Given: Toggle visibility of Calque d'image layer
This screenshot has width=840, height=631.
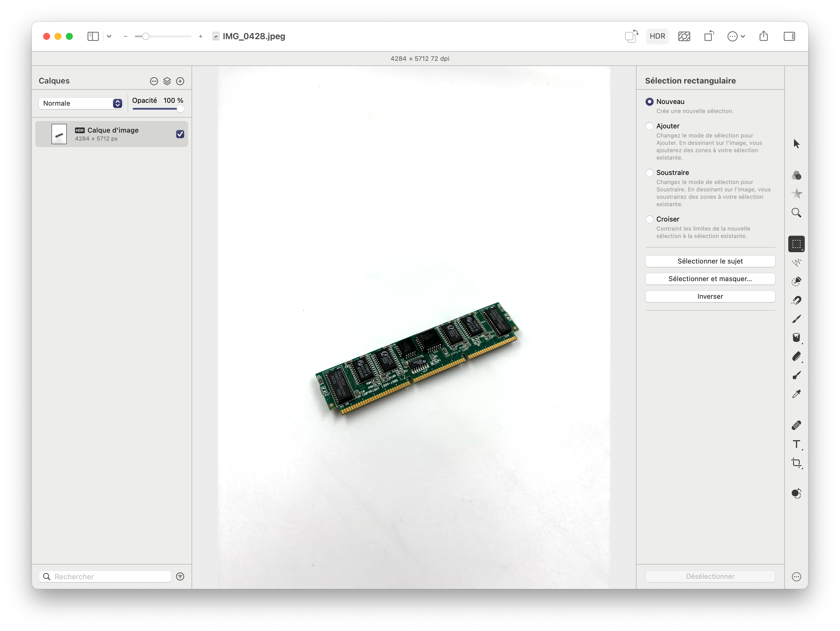Looking at the screenshot, I should 180,134.
